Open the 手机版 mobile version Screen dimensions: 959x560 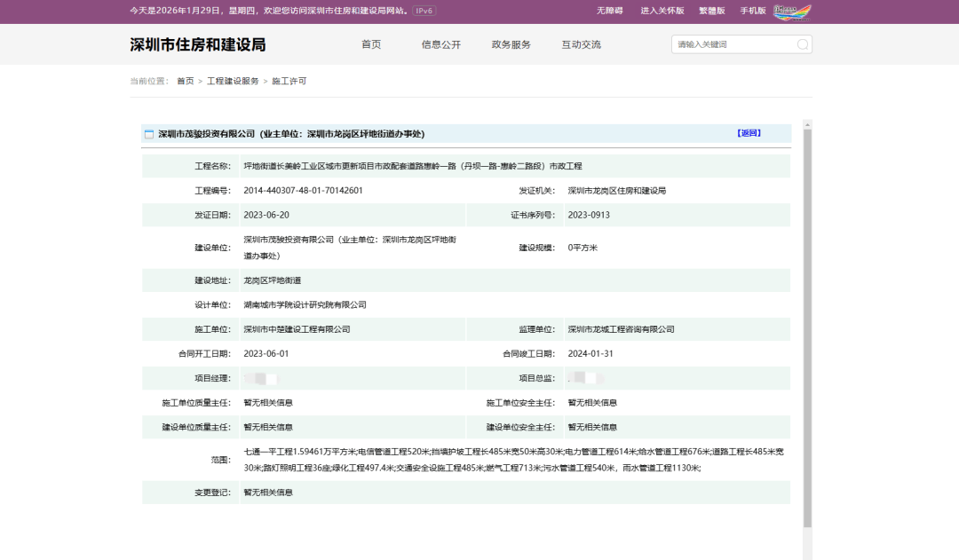[753, 11]
